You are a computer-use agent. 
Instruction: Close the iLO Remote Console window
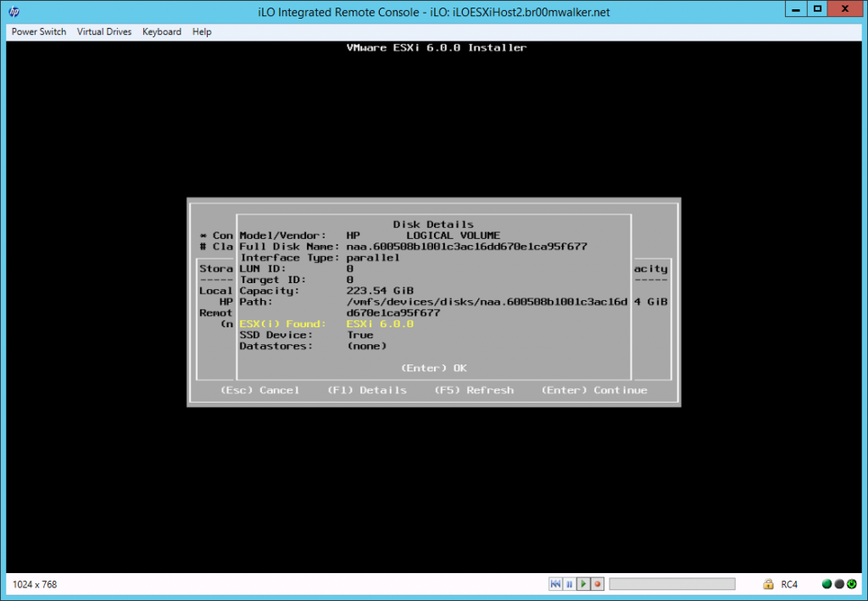pyautogui.click(x=845, y=8)
